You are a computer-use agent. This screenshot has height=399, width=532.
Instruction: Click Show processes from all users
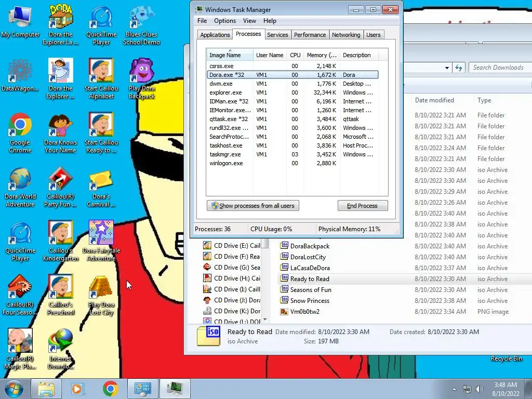click(253, 206)
